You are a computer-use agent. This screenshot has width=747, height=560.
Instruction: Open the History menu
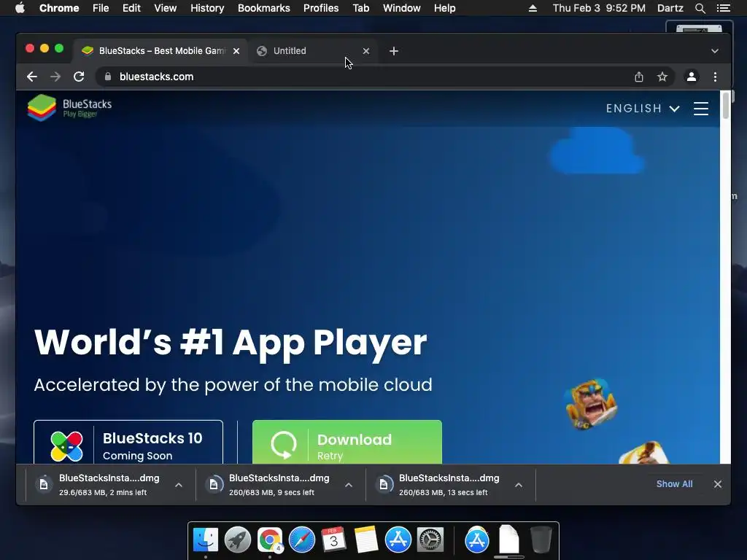(x=207, y=8)
